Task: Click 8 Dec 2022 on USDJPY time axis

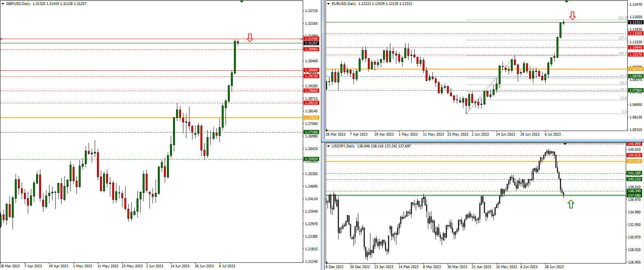Action: point(334,267)
